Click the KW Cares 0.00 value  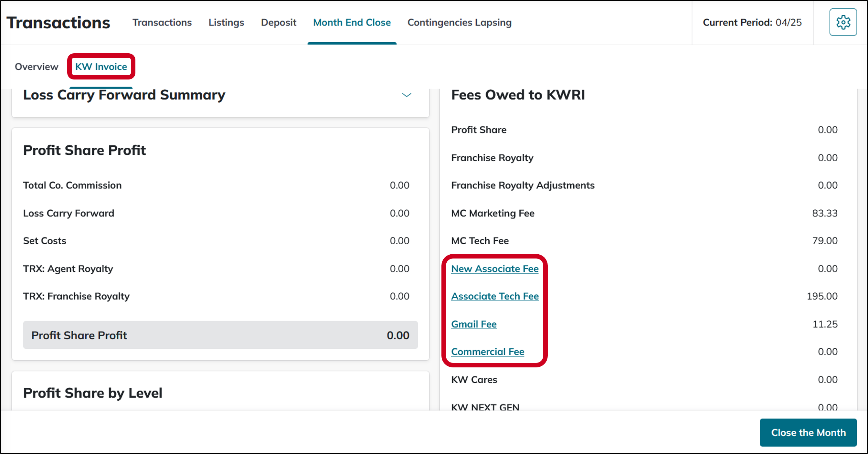(x=828, y=380)
